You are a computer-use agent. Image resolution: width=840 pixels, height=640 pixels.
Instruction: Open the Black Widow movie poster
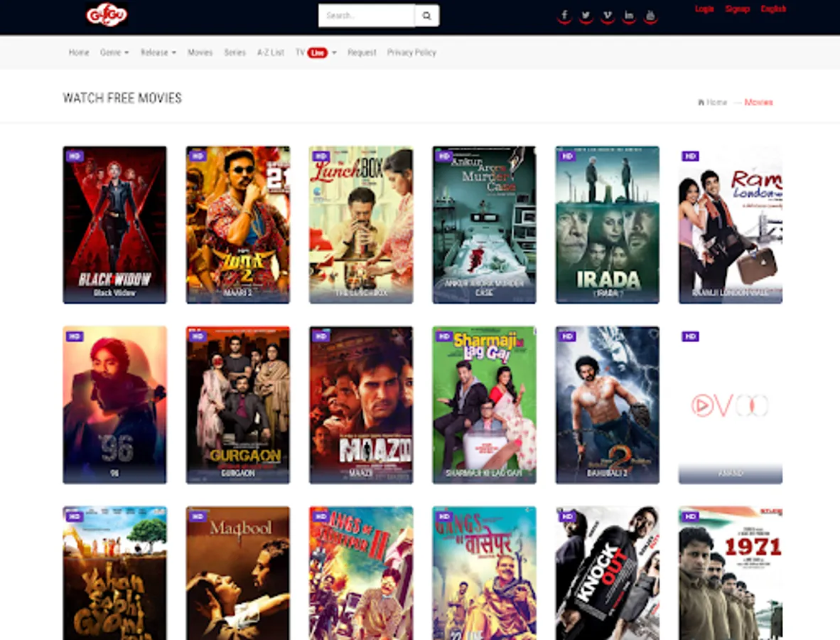114,225
